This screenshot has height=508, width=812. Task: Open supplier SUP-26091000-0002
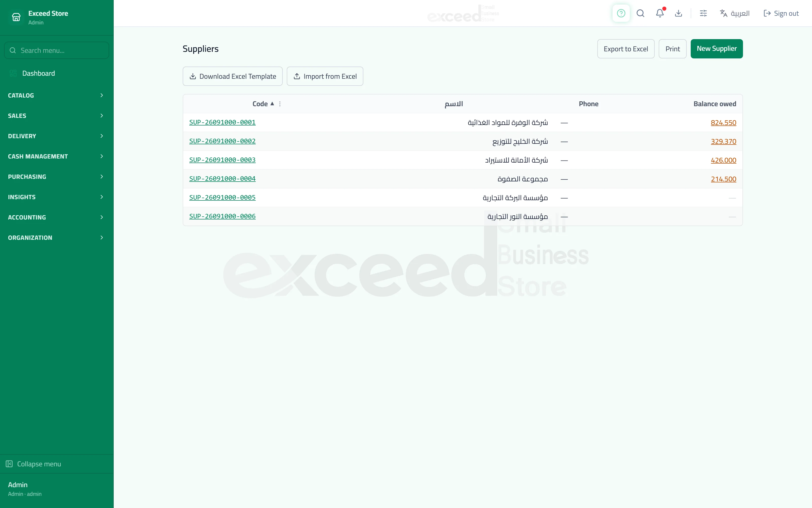click(222, 141)
